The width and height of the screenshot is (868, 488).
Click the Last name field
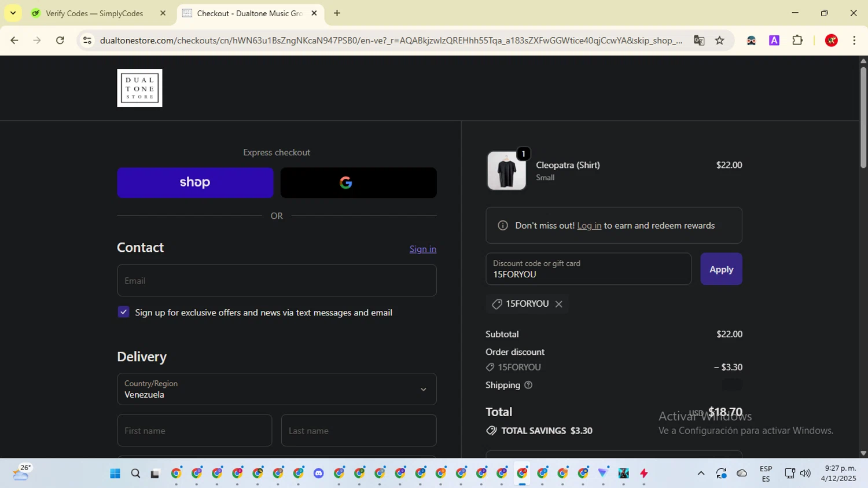tap(359, 431)
